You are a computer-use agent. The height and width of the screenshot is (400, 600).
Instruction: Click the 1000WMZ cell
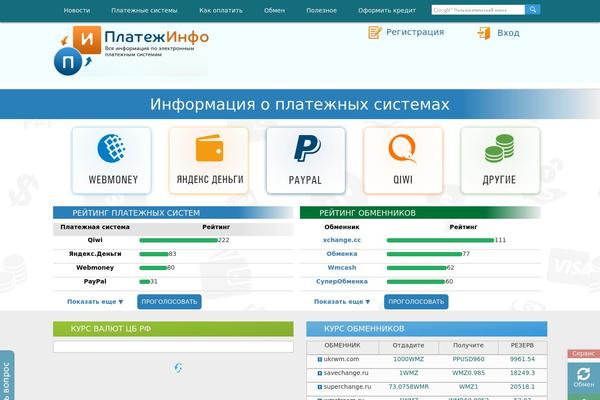tap(409, 359)
